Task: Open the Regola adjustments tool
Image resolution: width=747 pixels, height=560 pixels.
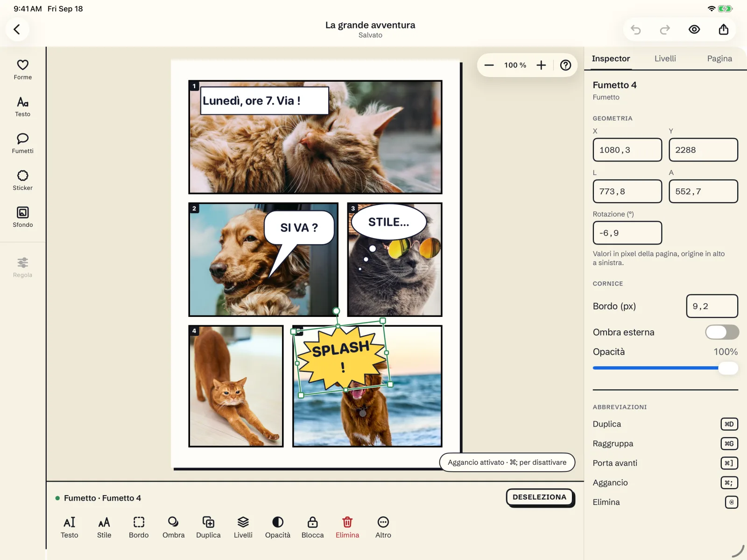Action: [22, 267]
